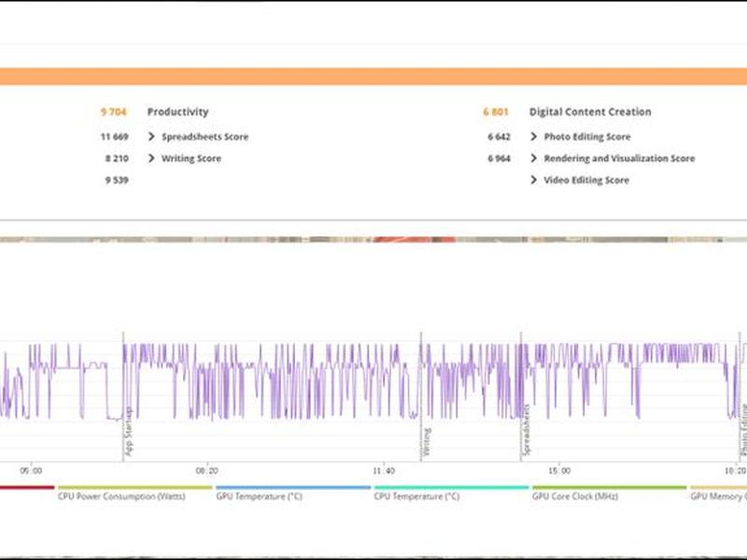Viewport: 747px width, 560px height.
Task: Click the 15:00 time axis label
Action: [x=558, y=470]
